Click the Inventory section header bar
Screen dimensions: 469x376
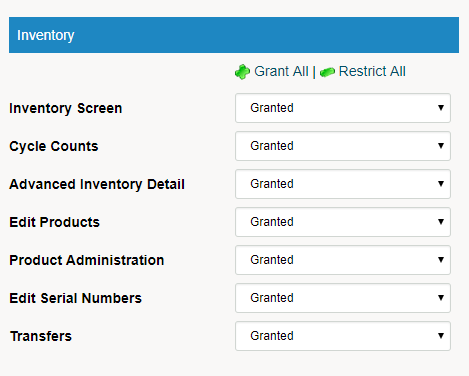tap(234, 35)
